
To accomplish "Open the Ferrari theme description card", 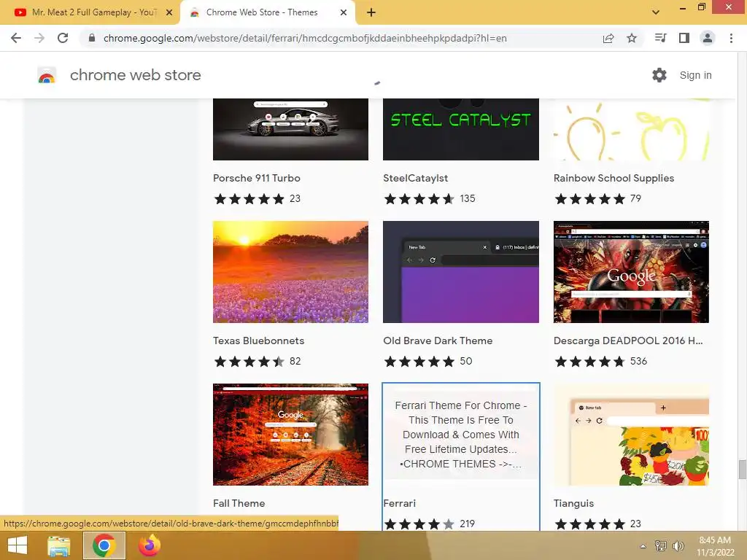I will (x=461, y=435).
